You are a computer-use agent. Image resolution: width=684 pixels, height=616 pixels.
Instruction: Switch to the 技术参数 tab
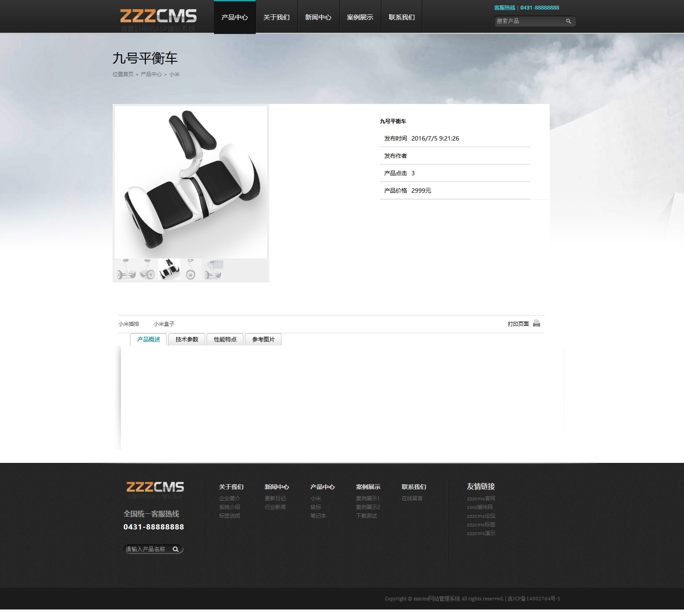(187, 339)
